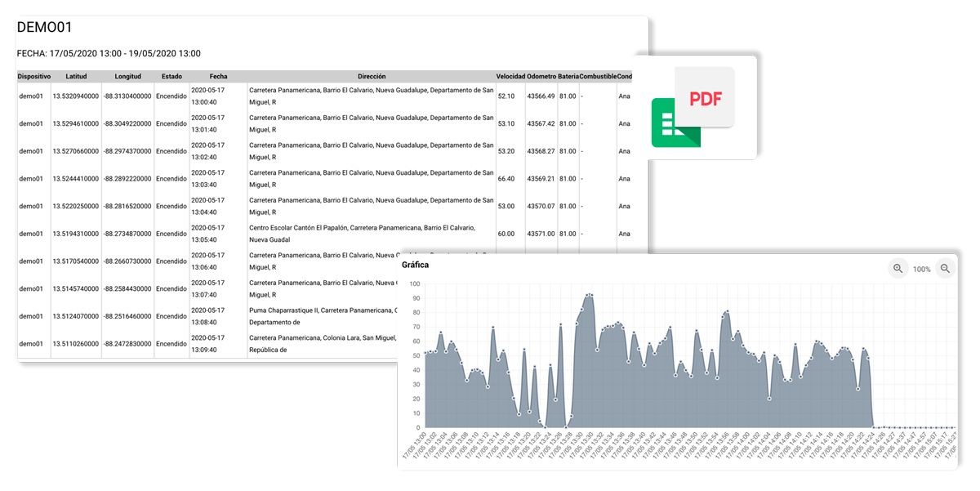Select velocity value 53.10
The height and width of the screenshot is (491, 980).
[x=506, y=124]
